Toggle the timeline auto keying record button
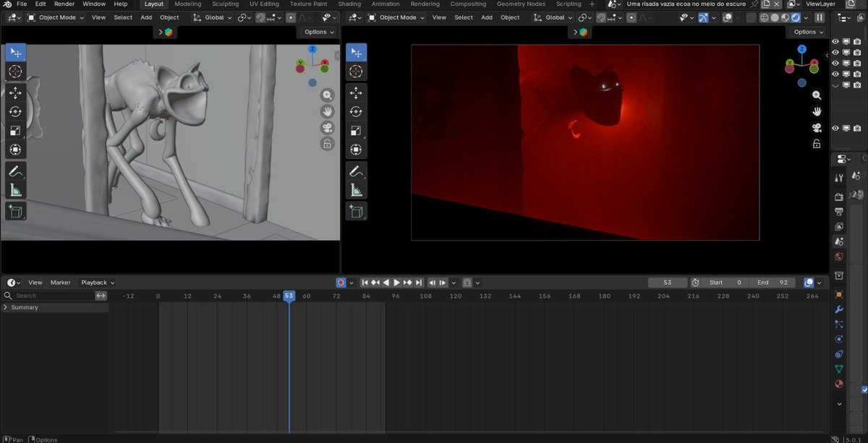 (341, 283)
